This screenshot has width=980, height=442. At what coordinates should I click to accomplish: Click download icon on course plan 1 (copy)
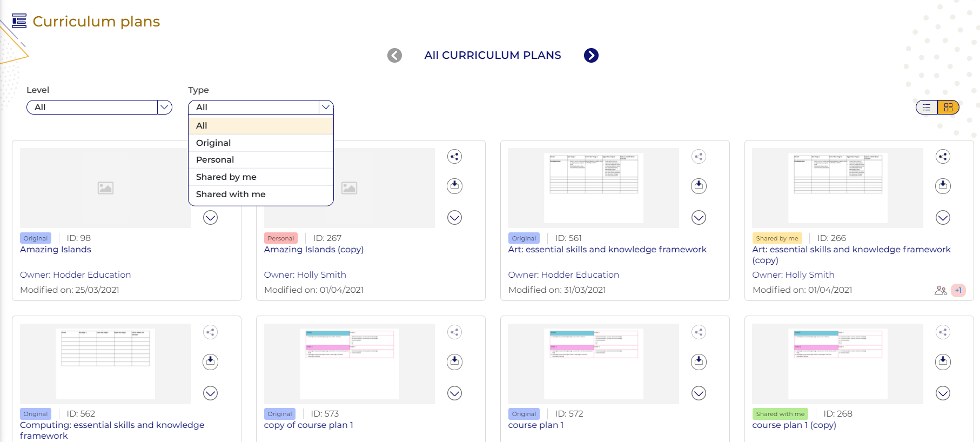click(x=943, y=361)
